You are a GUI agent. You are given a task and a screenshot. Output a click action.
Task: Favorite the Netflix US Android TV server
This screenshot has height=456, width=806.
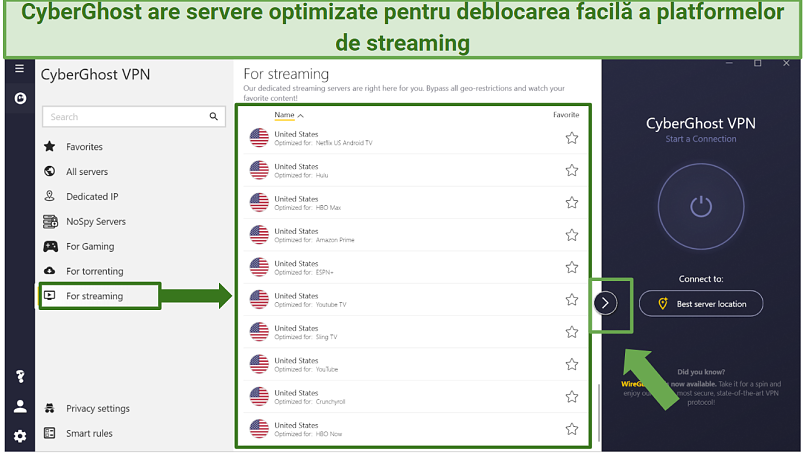pos(572,138)
